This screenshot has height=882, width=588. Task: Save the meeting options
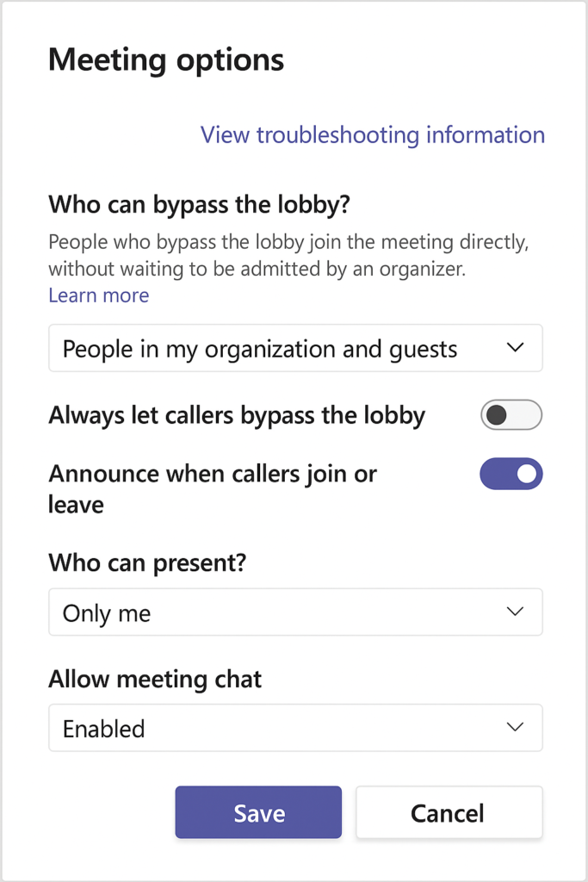pos(258,812)
